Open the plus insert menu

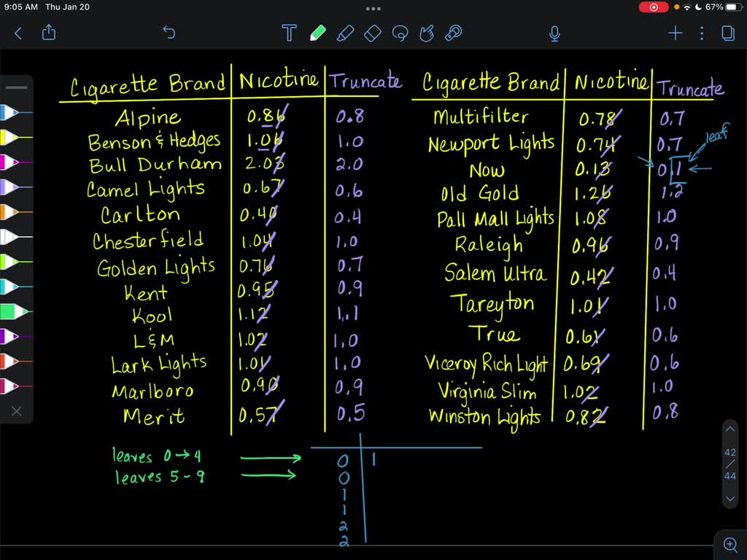coord(675,33)
